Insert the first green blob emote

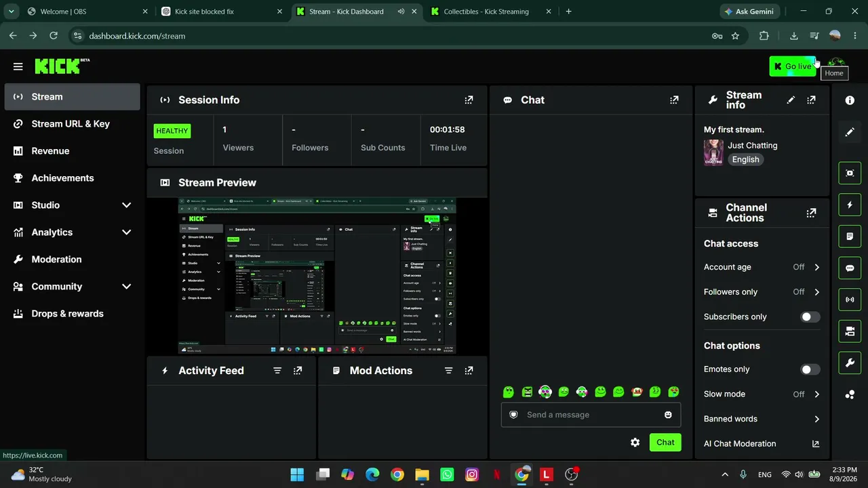pyautogui.click(x=509, y=392)
